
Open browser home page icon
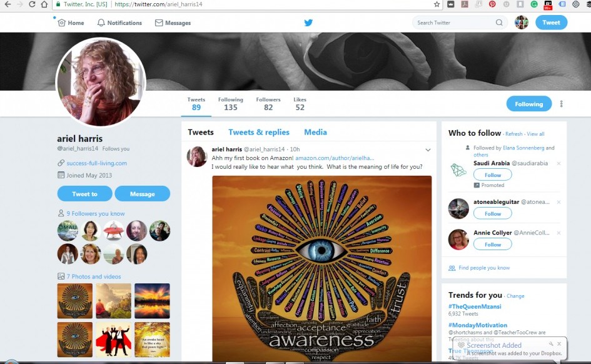44,4
